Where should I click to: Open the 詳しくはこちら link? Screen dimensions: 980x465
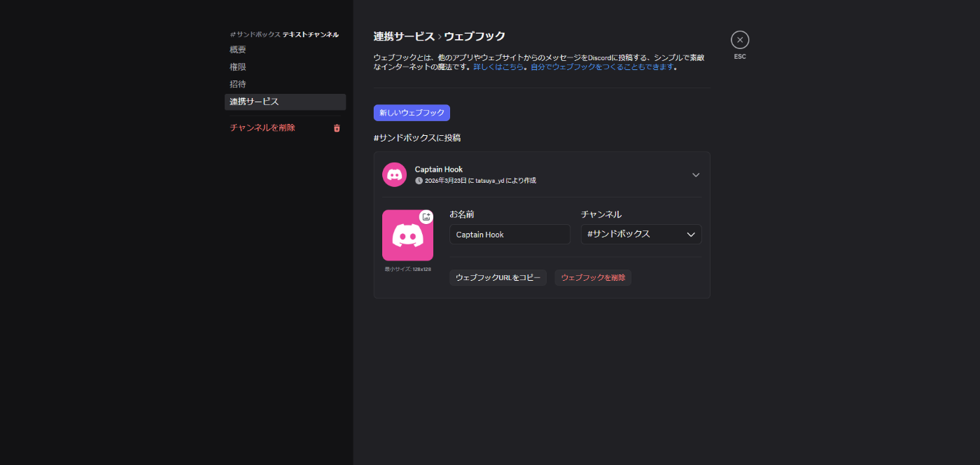(x=498, y=67)
